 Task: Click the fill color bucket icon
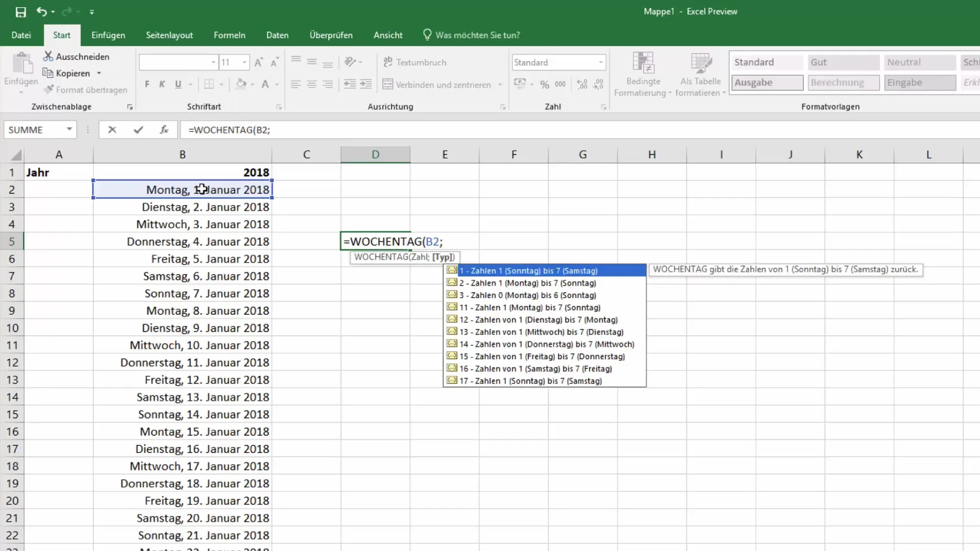click(241, 84)
